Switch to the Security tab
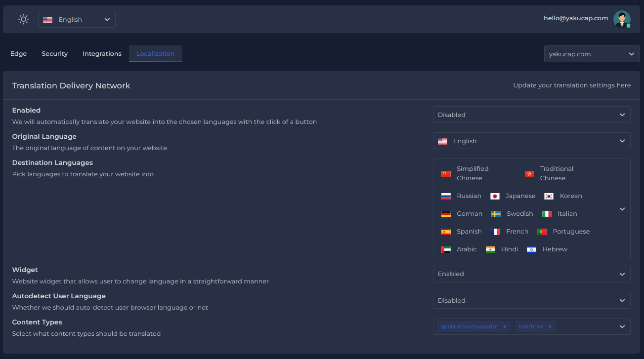Viewport: 644px width, 359px height. (54, 53)
